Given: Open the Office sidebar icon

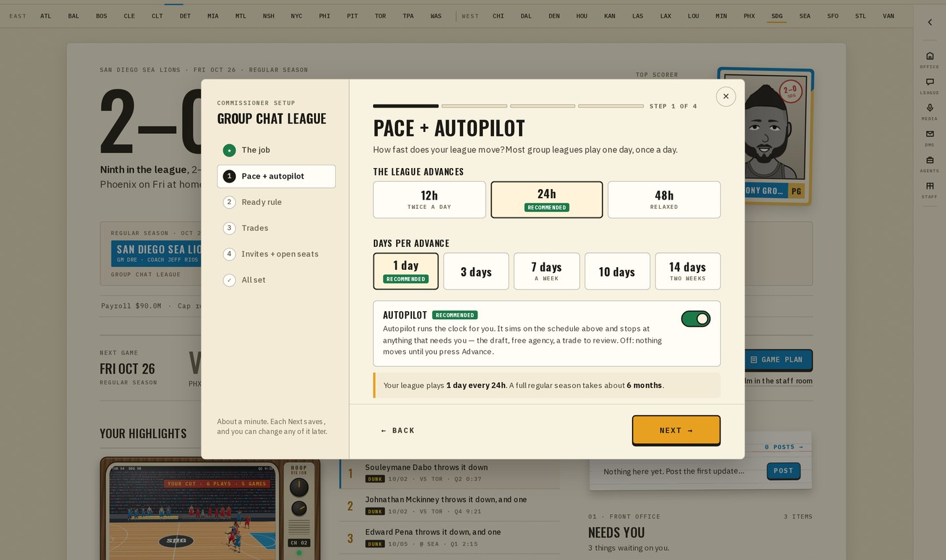Looking at the screenshot, I should [x=930, y=60].
